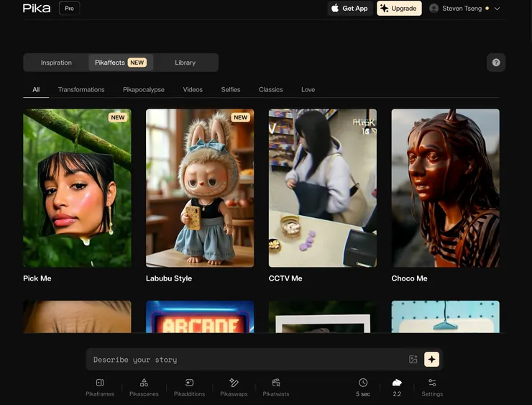
Task: Switch to the Inspiration tab
Action: pos(56,63)
